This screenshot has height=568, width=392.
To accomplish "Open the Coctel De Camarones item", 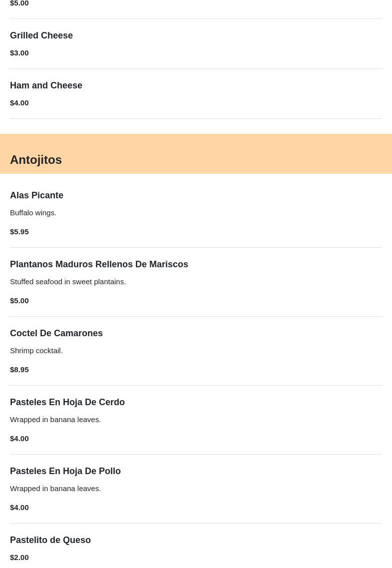I will [x=56, y=333].
